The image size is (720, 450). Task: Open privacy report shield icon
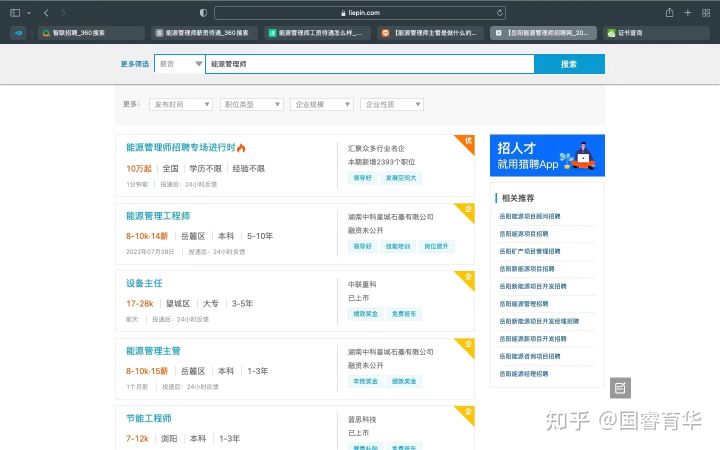[203, 13]
